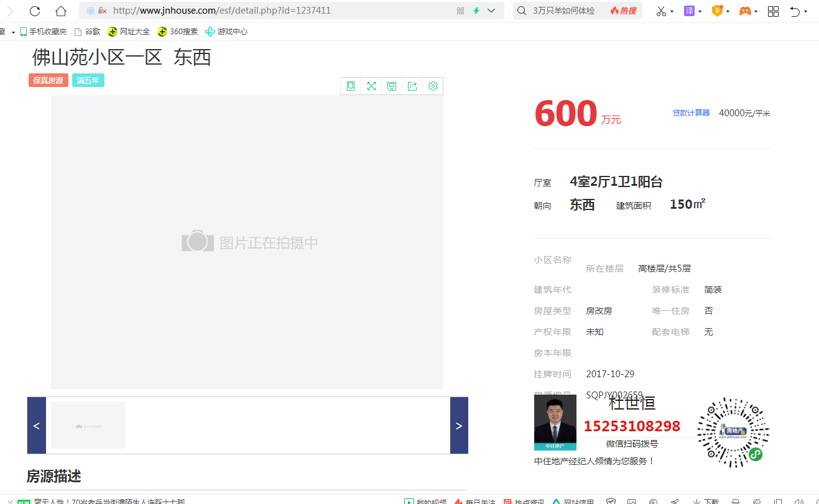Open the split-screen grid layout icon
819x504 pixels.
[x=773, y=11]
